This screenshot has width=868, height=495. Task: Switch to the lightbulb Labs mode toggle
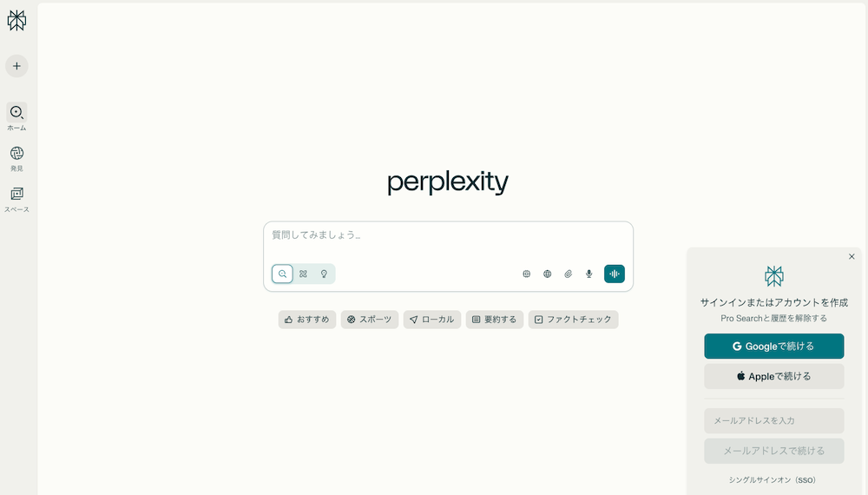coord(324,274)
